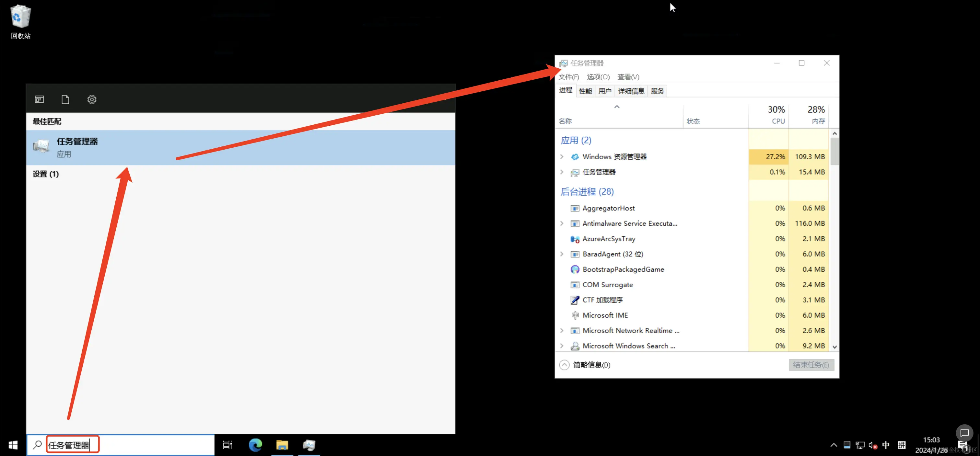Open the 文件(F) menu
Viewport: 980px width, 456px height.
click(x=568, y=77)
